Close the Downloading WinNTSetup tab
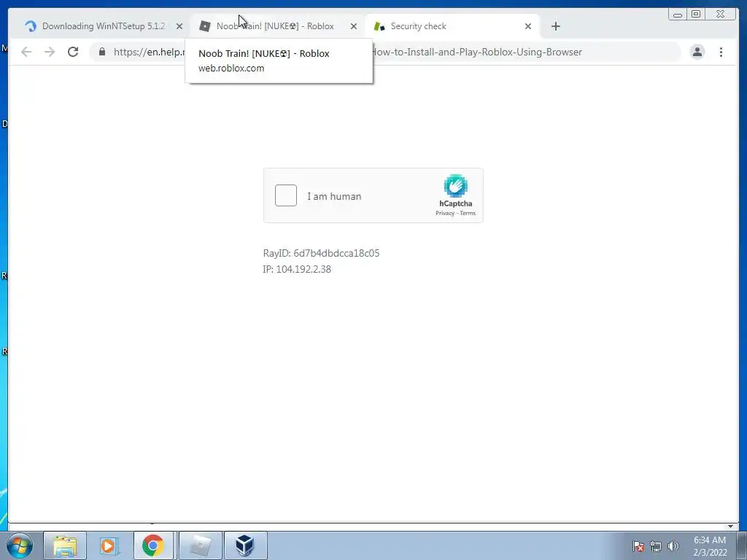Image resolution: width=747 pixels, height=560 pixels. (179, 26)
